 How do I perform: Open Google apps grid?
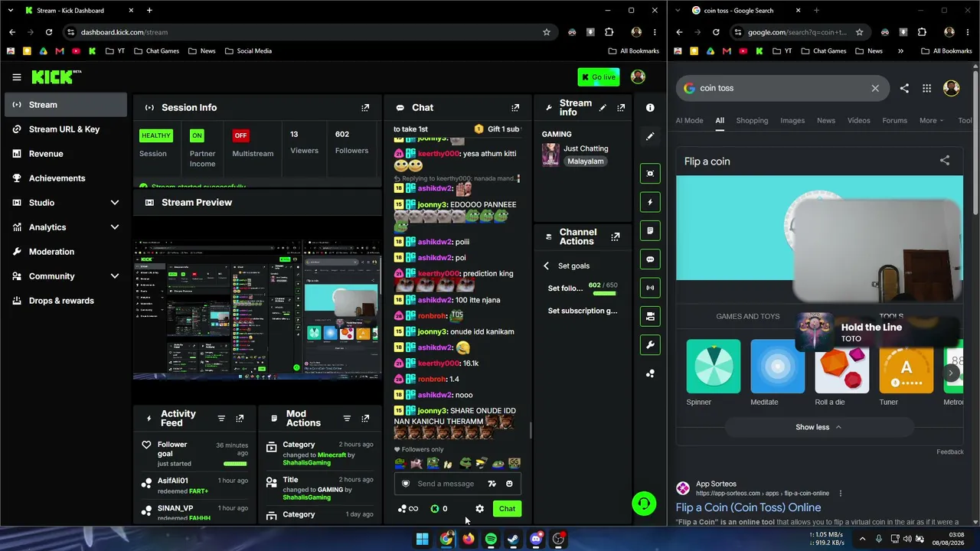click(926, 88)
